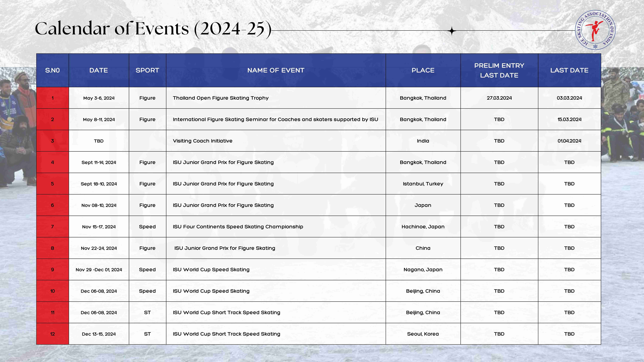The image size is (644, 362).
Task: Click the date 'May 3-6, 2024'
Action: coord(99,98)
